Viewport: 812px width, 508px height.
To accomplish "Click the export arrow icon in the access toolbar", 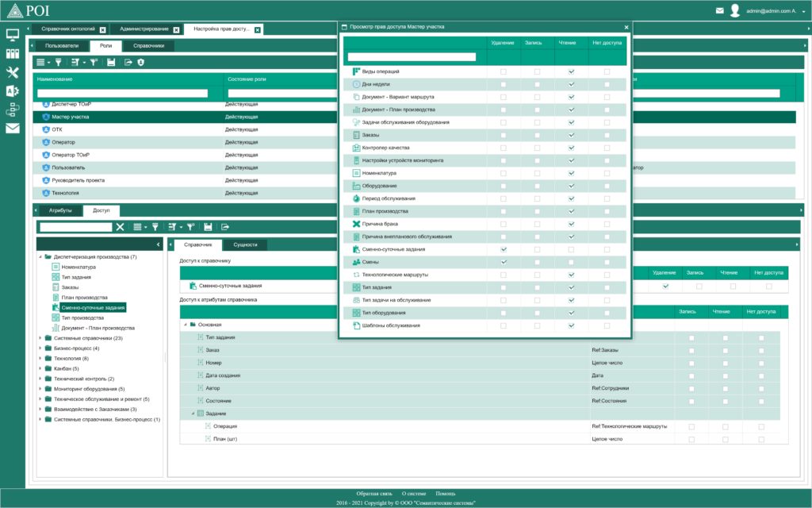I will tap(224, 226).
